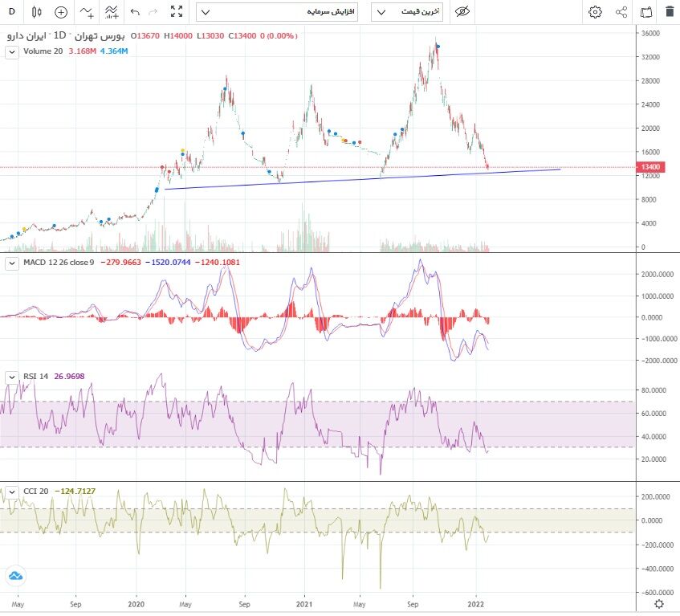Collapse the Volume 20 indicator legend
Viewport: 680px width, 616px height.
[11, 51]
